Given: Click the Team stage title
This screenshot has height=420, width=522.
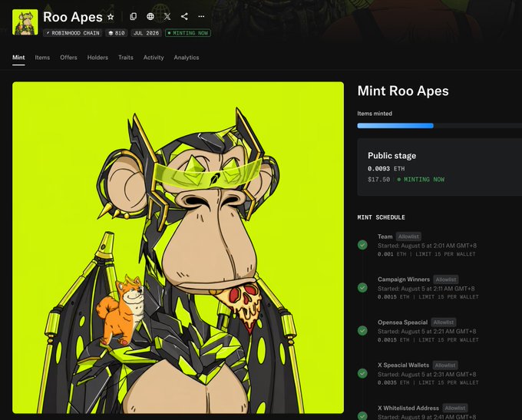Looking at the screenshot, I should 385,236.
